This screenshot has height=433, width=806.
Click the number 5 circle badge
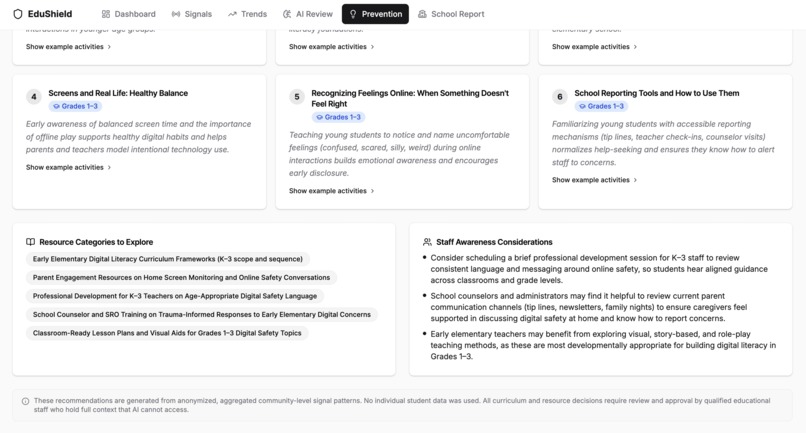pos(297,97)
